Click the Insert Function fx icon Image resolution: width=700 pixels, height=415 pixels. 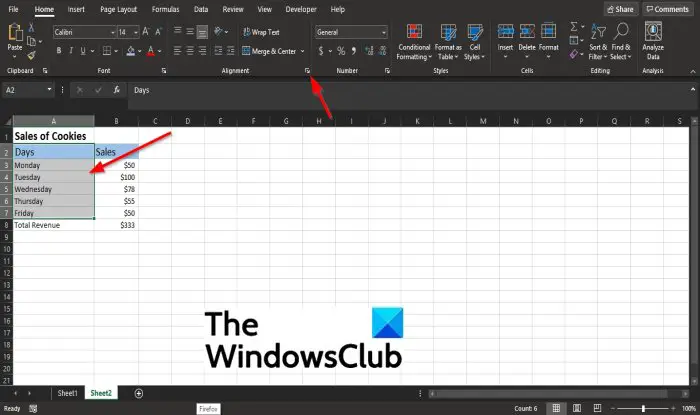(x=117, y=90)
